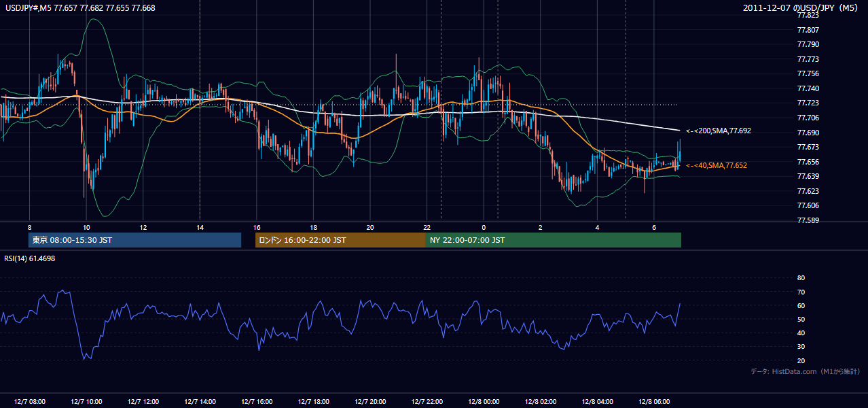Click the 77.823 price axis label
The image size is (868, 408).
coord(807,16)
